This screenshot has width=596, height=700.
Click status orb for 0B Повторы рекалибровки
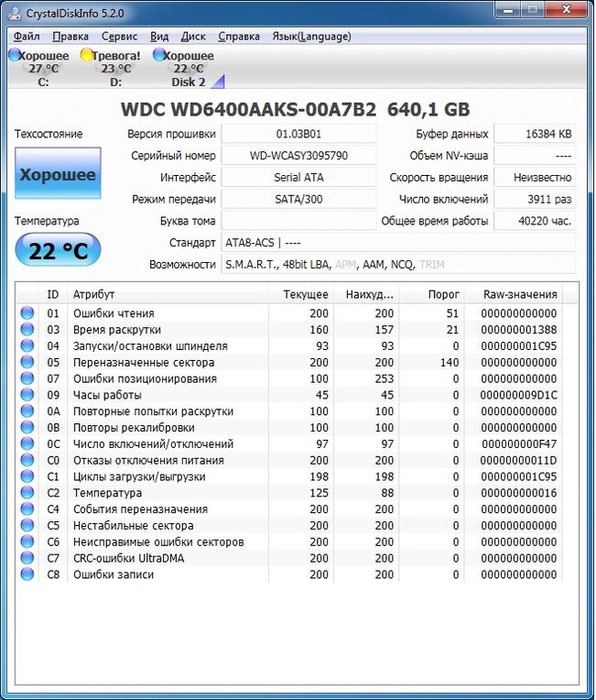[x=27, y=427]
